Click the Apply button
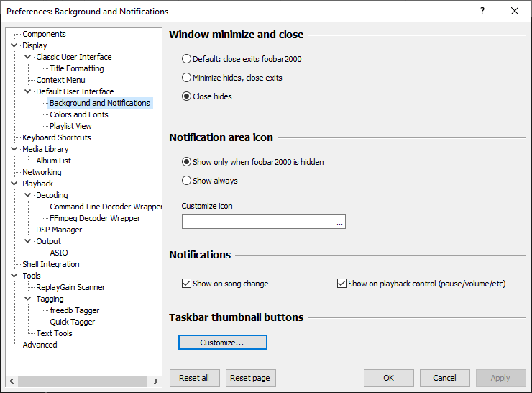 click(501, 378)
